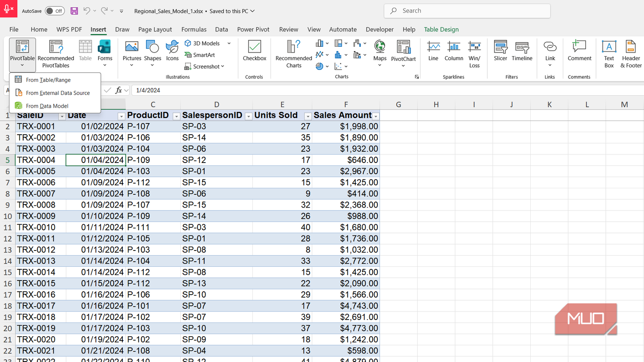Insert a Win/Loss sparkline
This screenshot has width=644, height=362.
click(474, 54)
